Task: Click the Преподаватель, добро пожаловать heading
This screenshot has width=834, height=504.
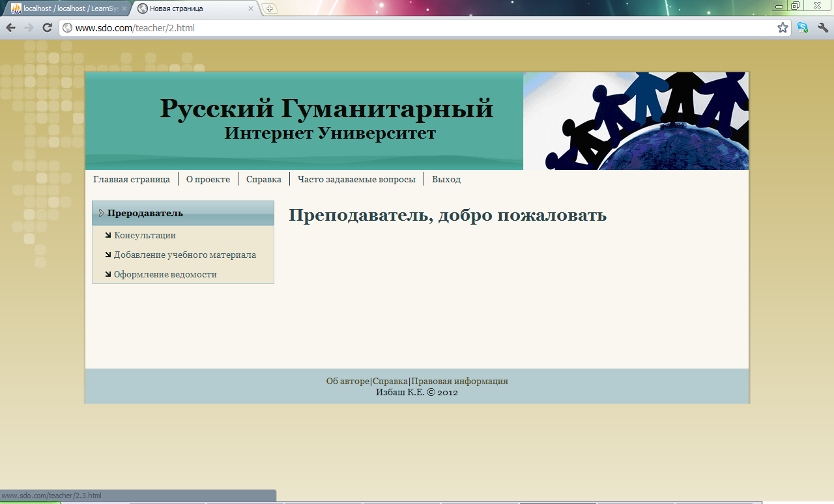Action: 448,215
